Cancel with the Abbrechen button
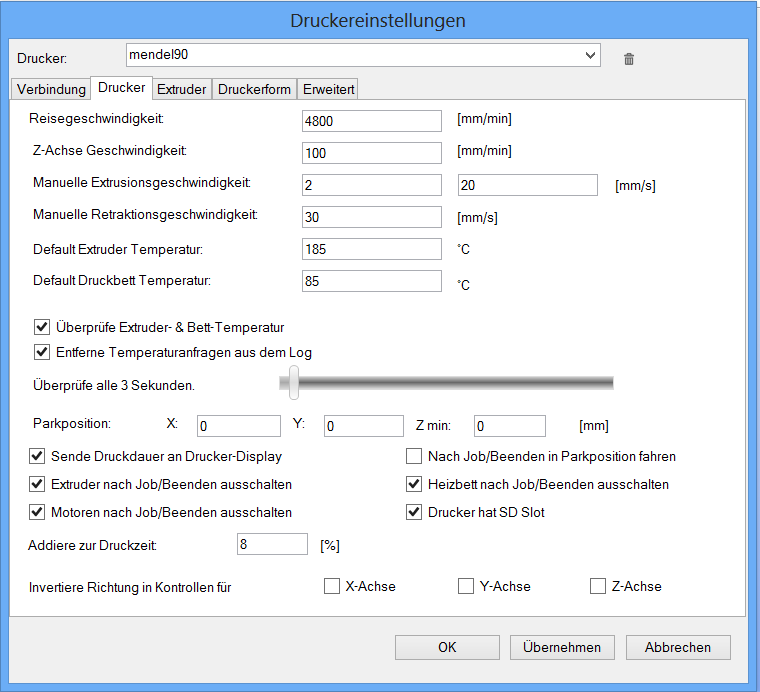 click(x=678, y=647)
